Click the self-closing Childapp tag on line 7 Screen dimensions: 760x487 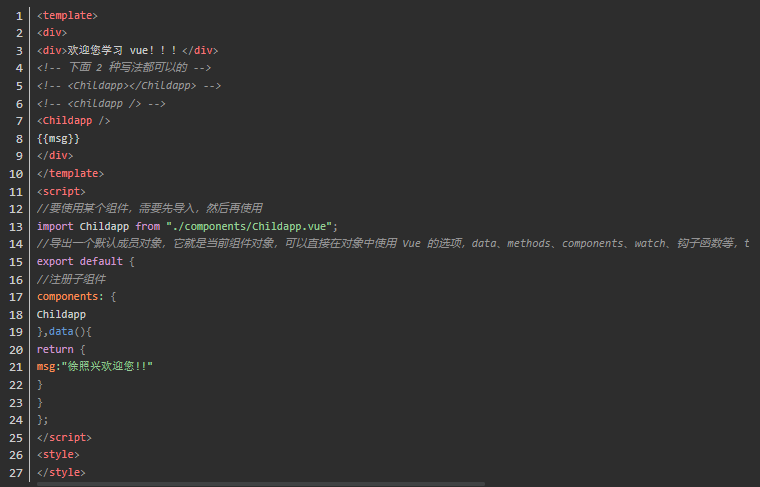73,121
